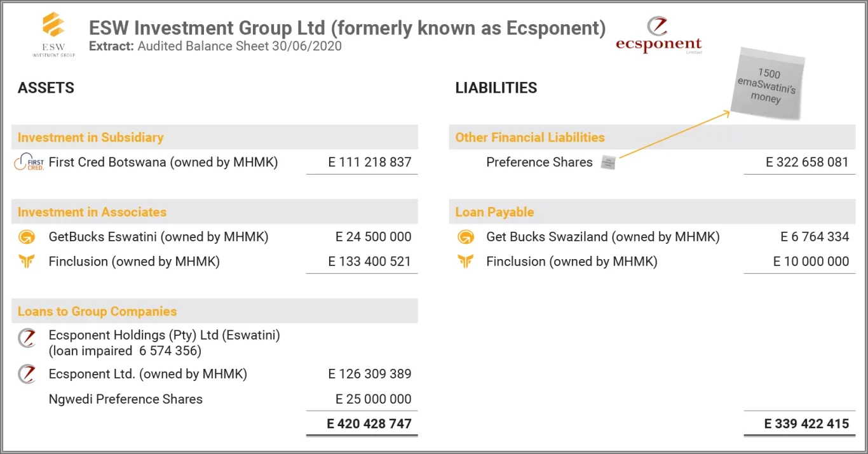Select the Investment in Subsidiary heading
This screenshot has width=868, height=454.
pos(90,137)
